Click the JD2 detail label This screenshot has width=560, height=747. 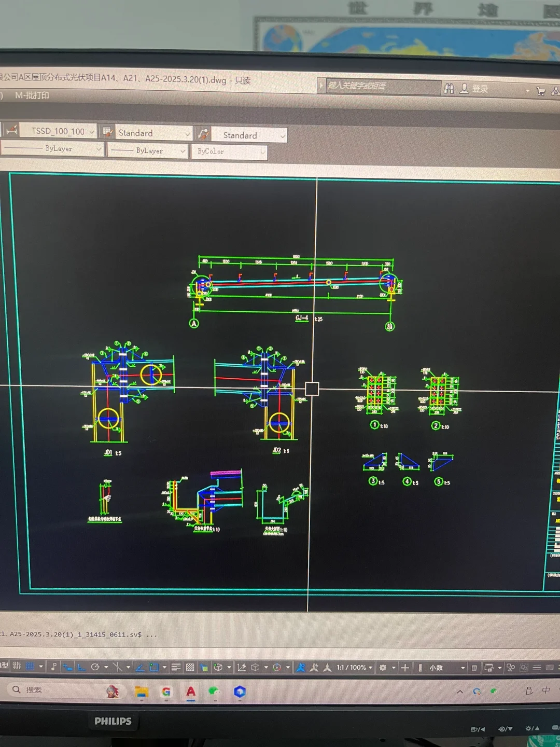277,450
